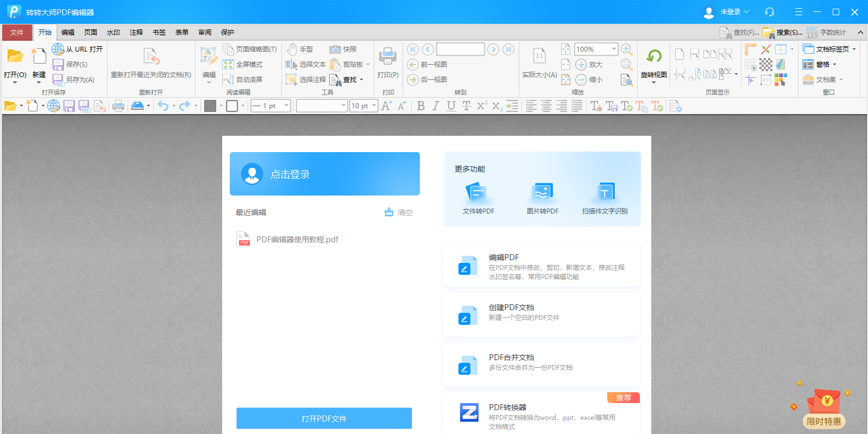
Task: Open the 10 pt font size dropdown
Action: 374,106
